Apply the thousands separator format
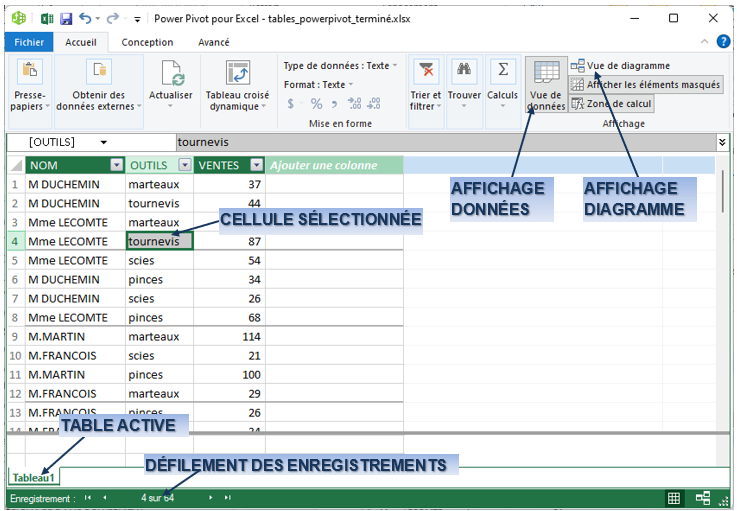This screenshot has width=737, height=511. [335, 104]
